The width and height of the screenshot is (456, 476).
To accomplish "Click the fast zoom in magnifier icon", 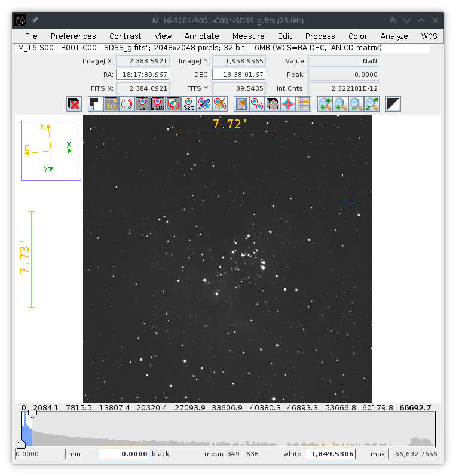I will pos(325,104).
